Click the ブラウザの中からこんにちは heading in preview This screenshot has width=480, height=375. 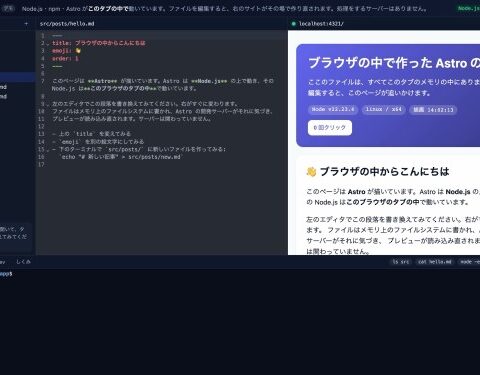tap(384, 172)
